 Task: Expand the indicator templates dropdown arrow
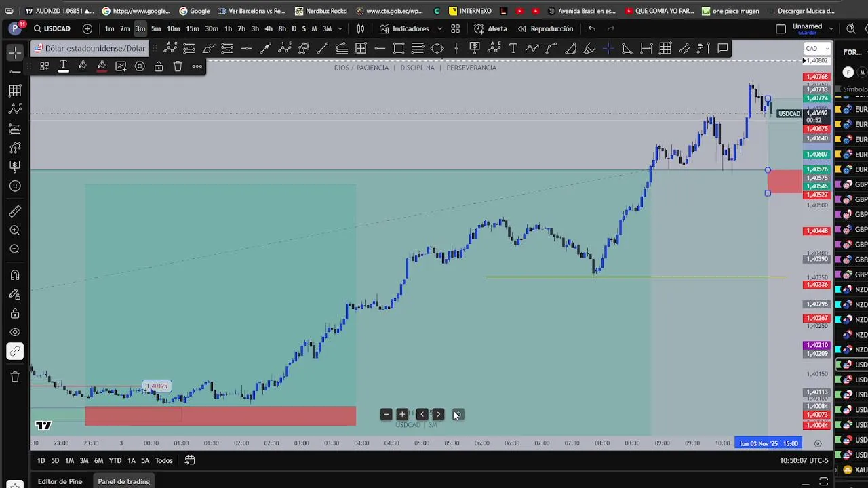click(x=439, y=28)
